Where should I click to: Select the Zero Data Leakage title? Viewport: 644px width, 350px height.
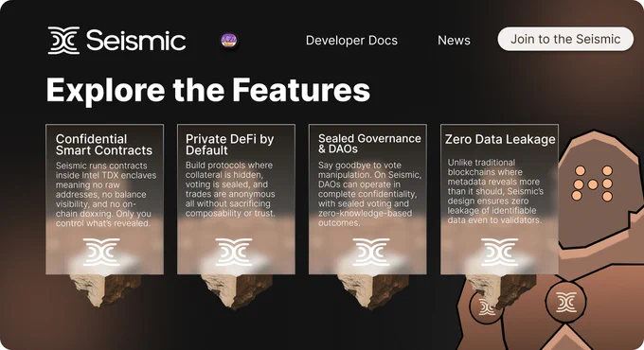point(500,139)
